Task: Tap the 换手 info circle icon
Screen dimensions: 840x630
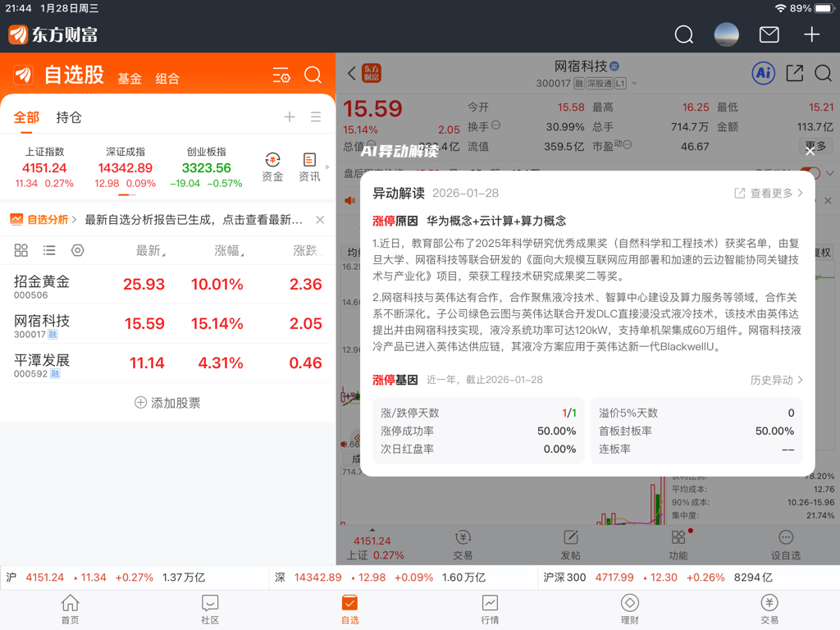Action: coord(496,126)
